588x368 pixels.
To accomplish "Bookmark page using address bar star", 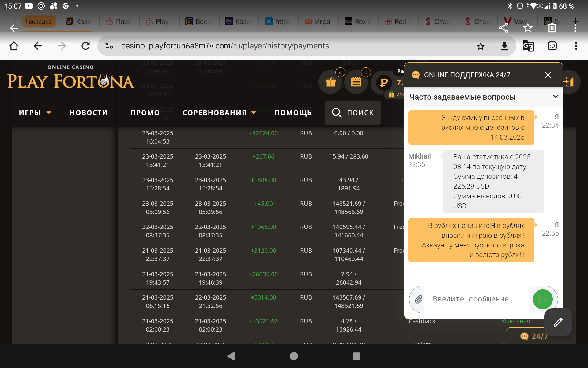I will pyautogui.click(x=481, y=46).
